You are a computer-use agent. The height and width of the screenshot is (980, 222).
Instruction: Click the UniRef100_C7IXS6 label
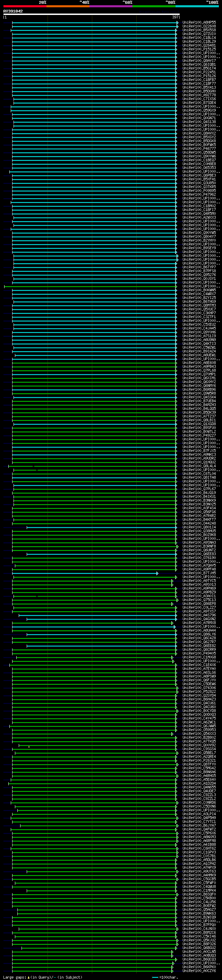click(x=199, y=99)
